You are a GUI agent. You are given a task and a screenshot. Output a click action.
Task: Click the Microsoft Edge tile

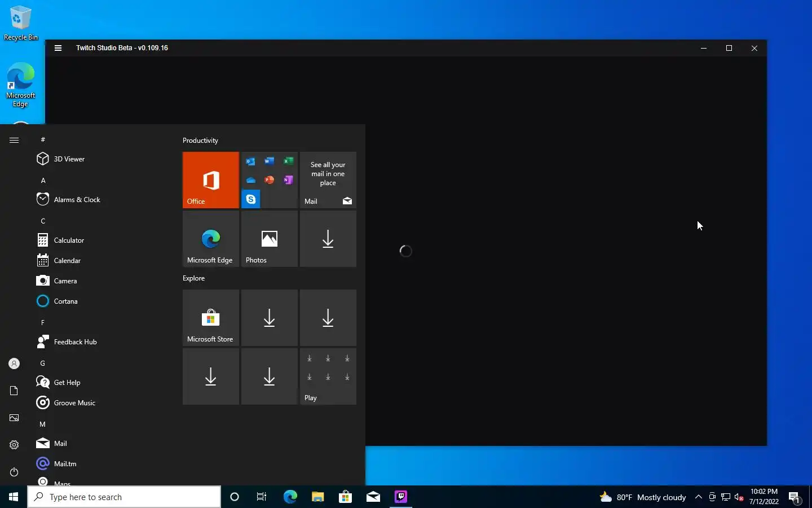tap(211, 239)
